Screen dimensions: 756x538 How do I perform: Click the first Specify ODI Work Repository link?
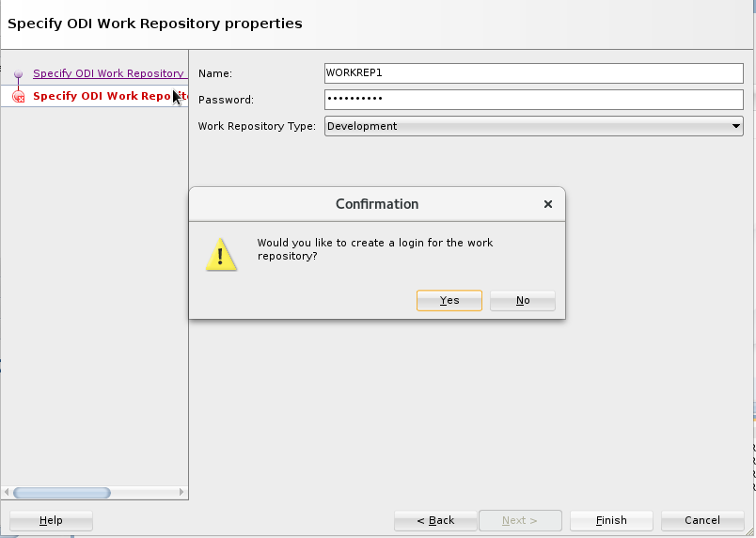coord(108,73)
